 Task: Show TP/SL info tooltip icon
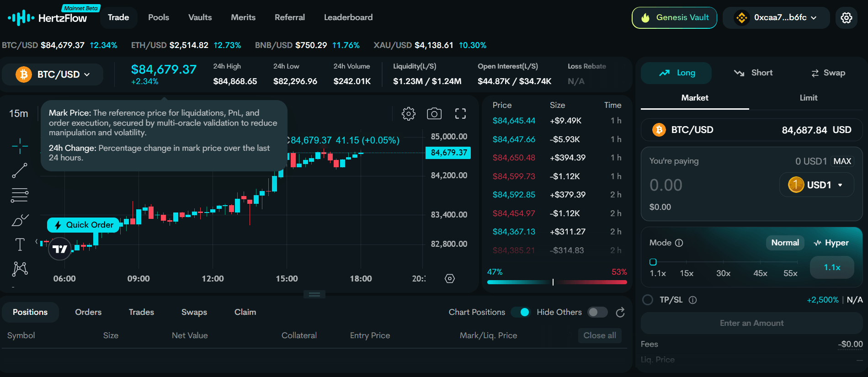(693, 300)
